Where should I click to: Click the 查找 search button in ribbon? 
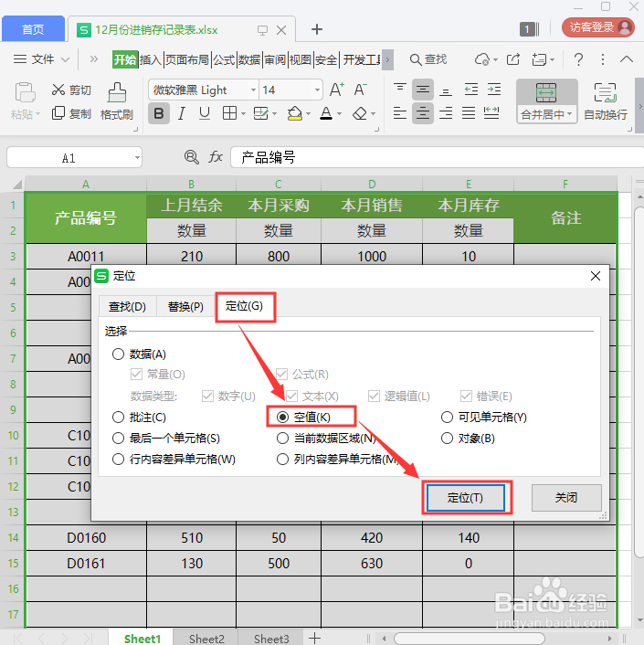tap(428, 59)
